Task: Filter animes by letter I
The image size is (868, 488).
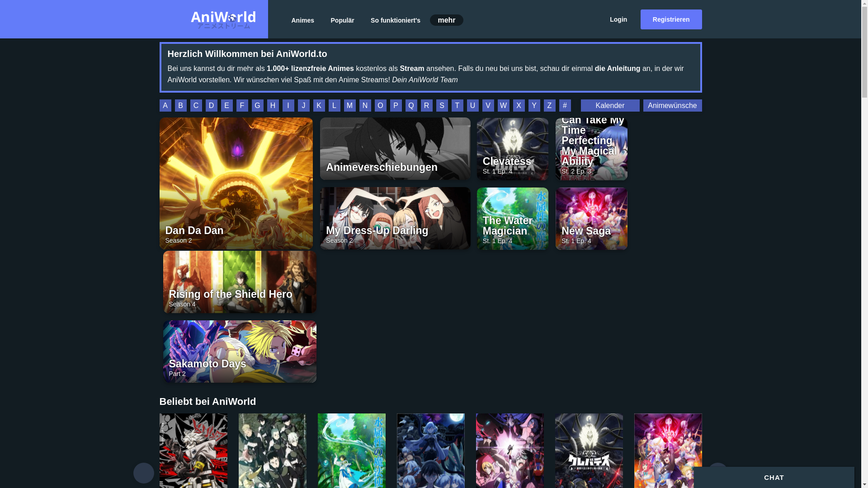Action: pos(288,106)
